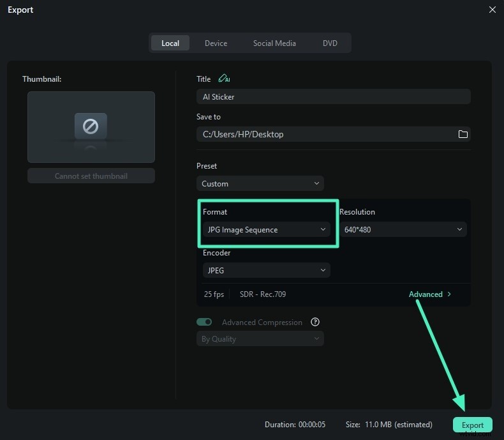This screenshot has width=504, height=440.
Task: Toggle the Advanced Compression switch
Action: click(x=204, y=322)
